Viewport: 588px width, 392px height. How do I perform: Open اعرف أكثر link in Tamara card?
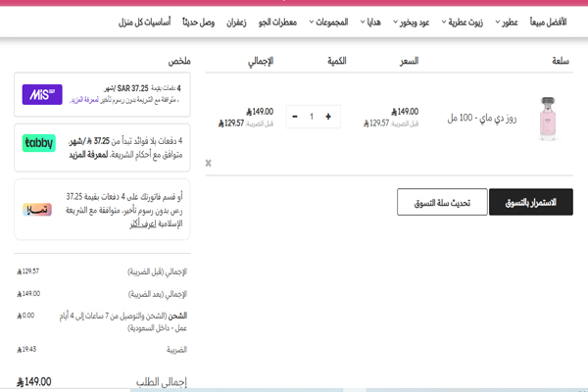(143, 224)
